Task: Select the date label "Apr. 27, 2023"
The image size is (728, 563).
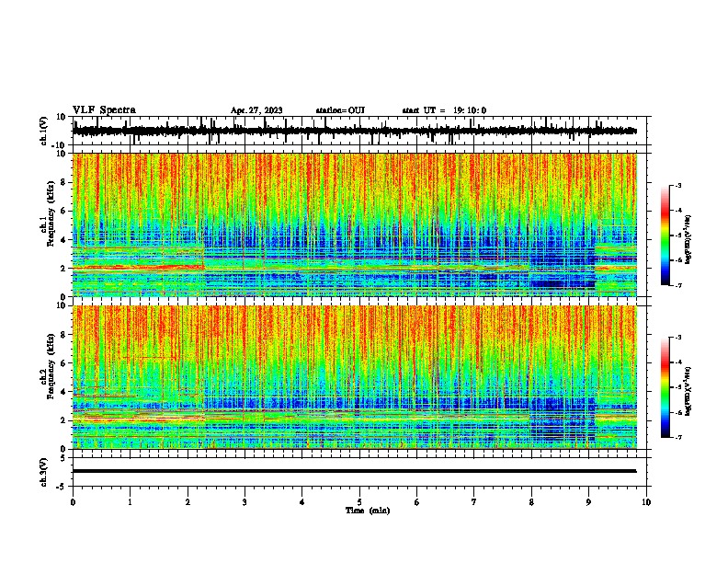Action: (x=256, y=110)
